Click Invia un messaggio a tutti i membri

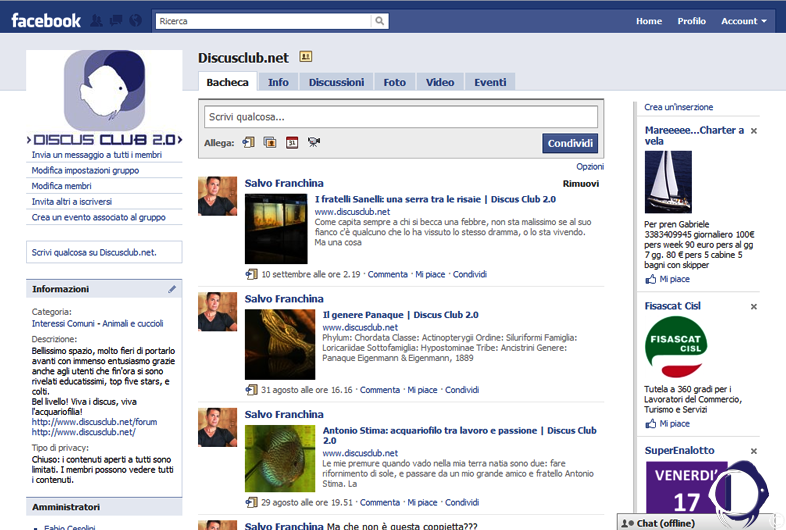[97, 155]
